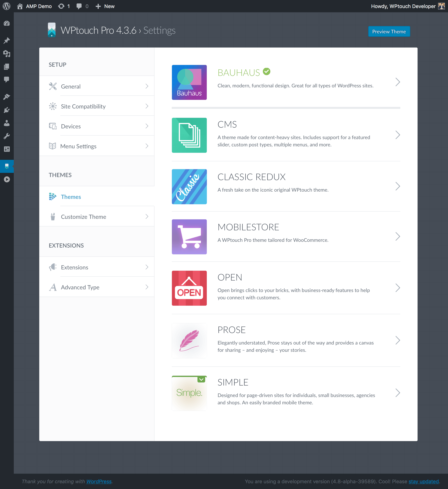Click the CMS theme thumbnail
The image size is (448, 489).
click(x=189, y=135)
